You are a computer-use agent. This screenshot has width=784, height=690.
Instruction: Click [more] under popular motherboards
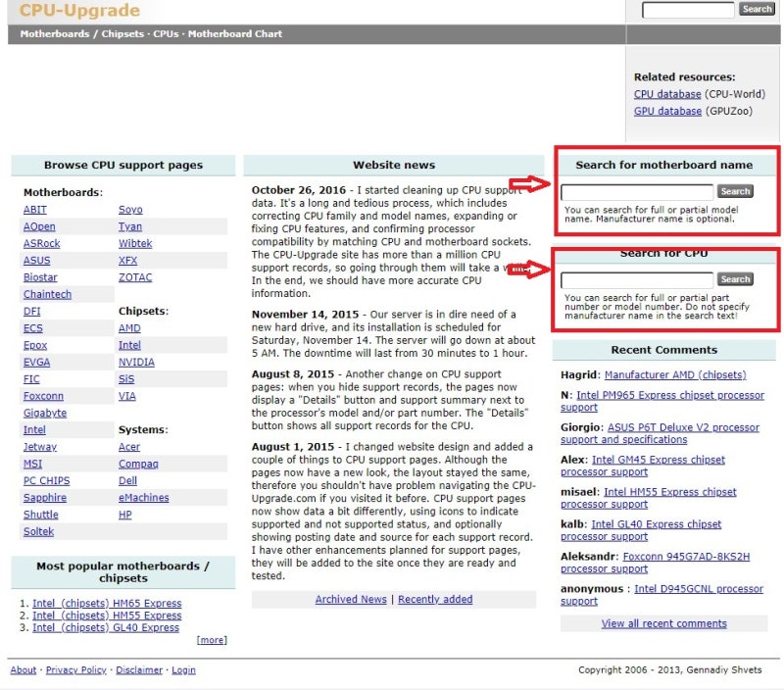pos(212,640)
